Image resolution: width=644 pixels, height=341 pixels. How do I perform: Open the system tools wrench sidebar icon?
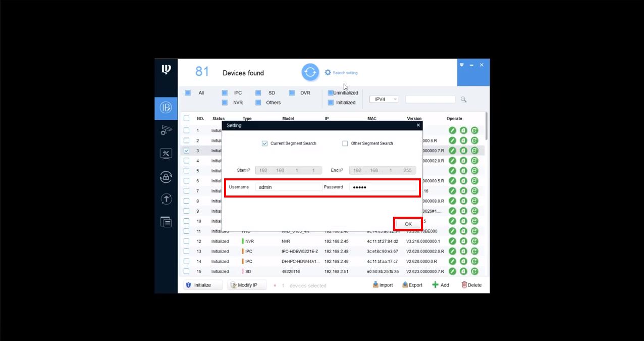pos(166,153)
